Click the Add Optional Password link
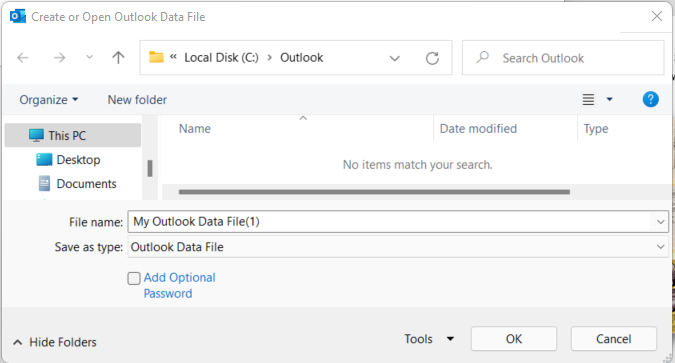 coord(180,285)
